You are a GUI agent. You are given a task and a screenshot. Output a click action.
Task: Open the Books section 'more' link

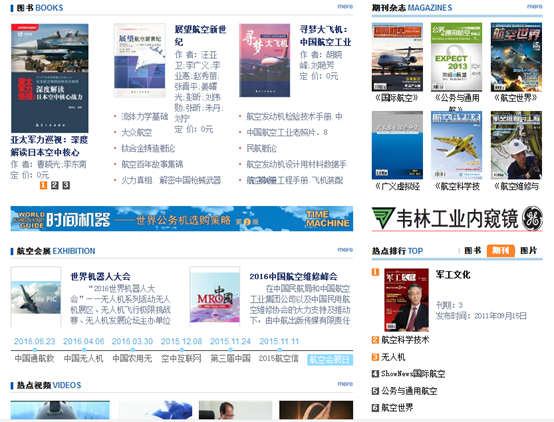click(x=345, y=6)
